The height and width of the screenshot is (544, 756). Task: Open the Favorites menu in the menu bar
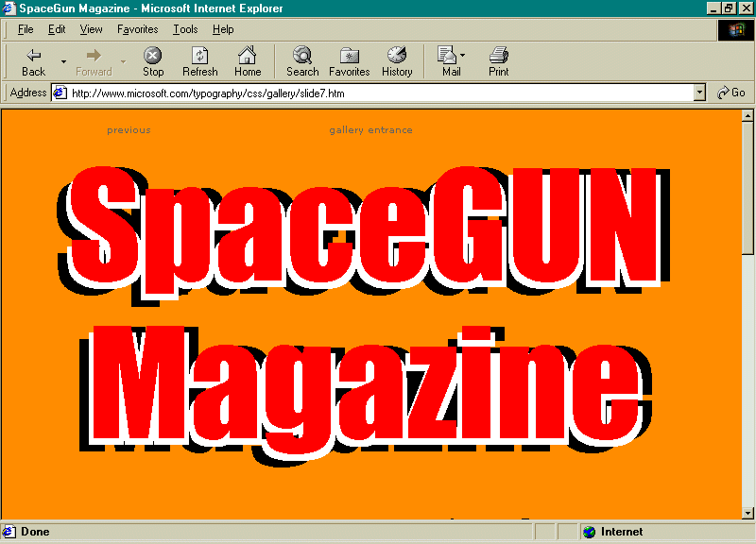point(137,29)
